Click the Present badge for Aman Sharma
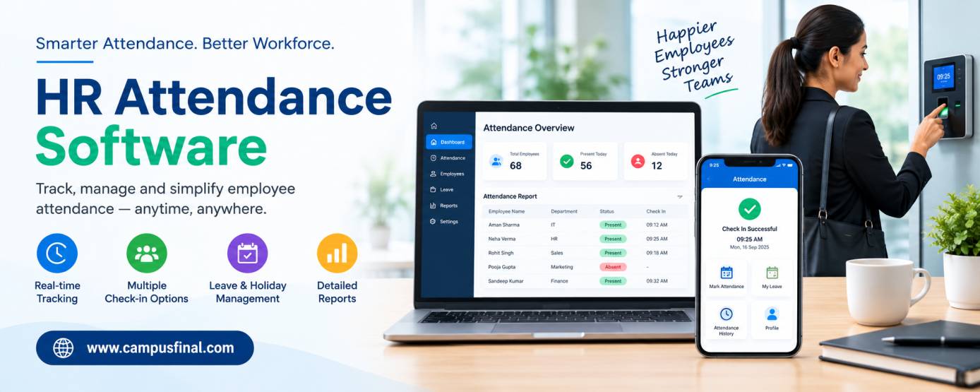The image size is (980, 392). pyautogui.click(x=613, y=225)
